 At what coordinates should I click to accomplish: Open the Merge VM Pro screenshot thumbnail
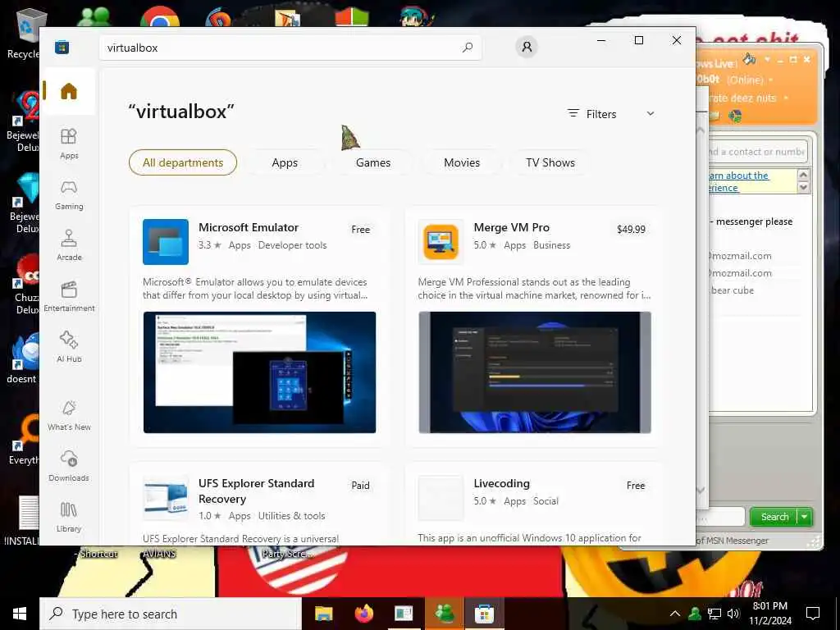coord(535,372)
